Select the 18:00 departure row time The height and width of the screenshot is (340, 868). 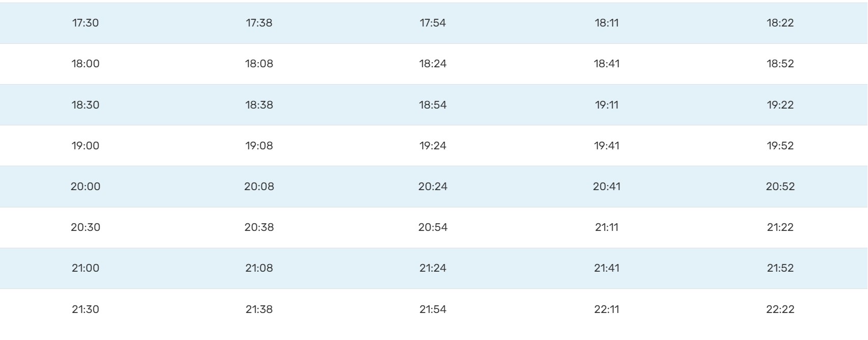86,64
